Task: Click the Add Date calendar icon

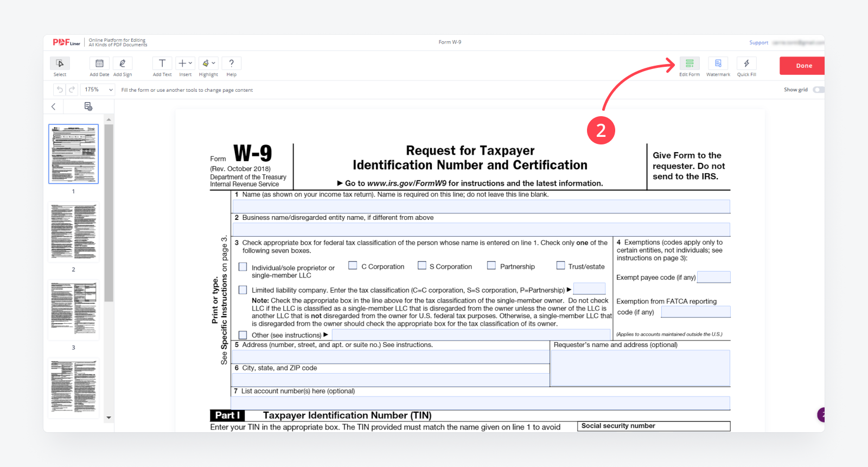Action: [99, 64]
